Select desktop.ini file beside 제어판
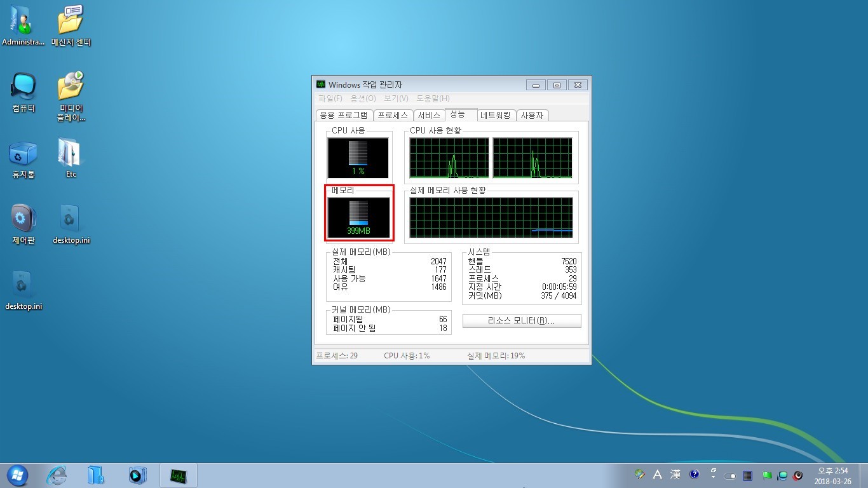 click(71, 224)
